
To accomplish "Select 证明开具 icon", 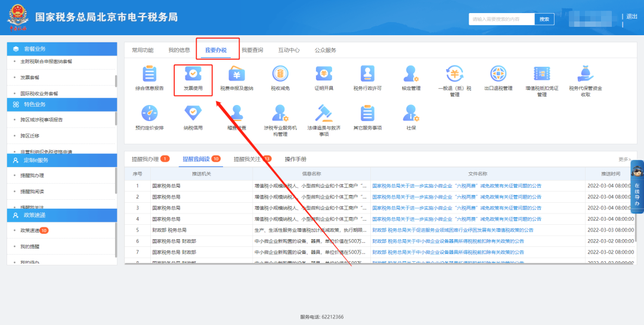I will (x=324, y=75).
